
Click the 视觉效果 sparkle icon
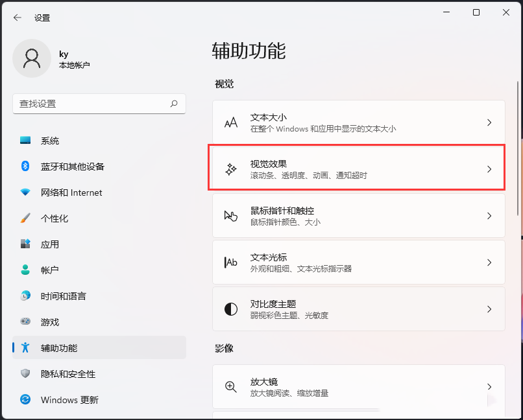coord(230,169)
